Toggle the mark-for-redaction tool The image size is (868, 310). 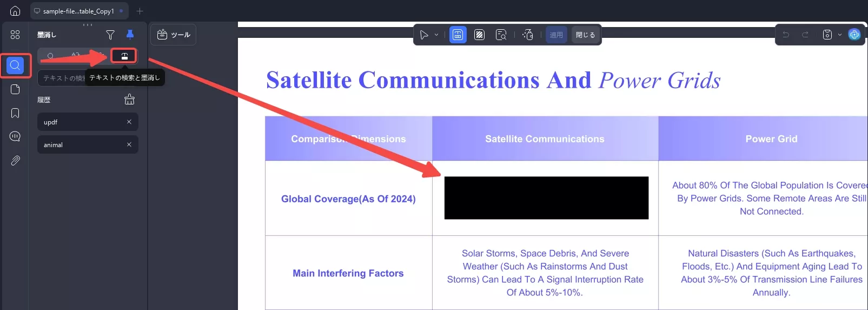coord(458,35)
